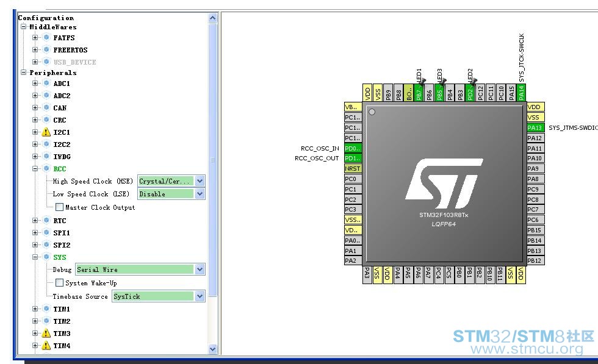Select the IWDG tree item label
598x364 pixels.
62,157
